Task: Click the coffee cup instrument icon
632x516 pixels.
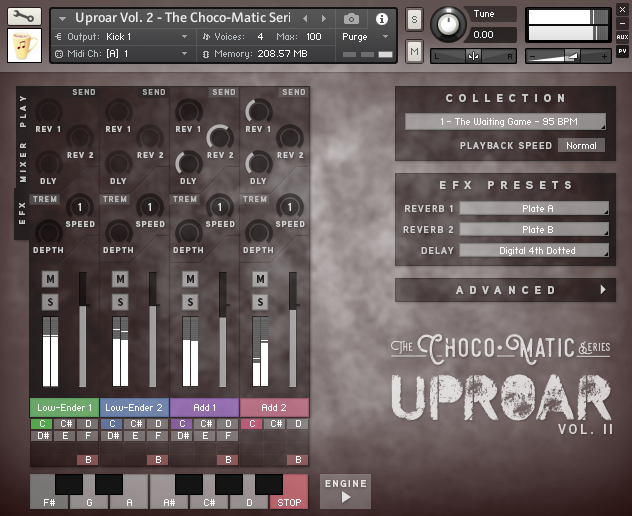Action: pos(24,46)
